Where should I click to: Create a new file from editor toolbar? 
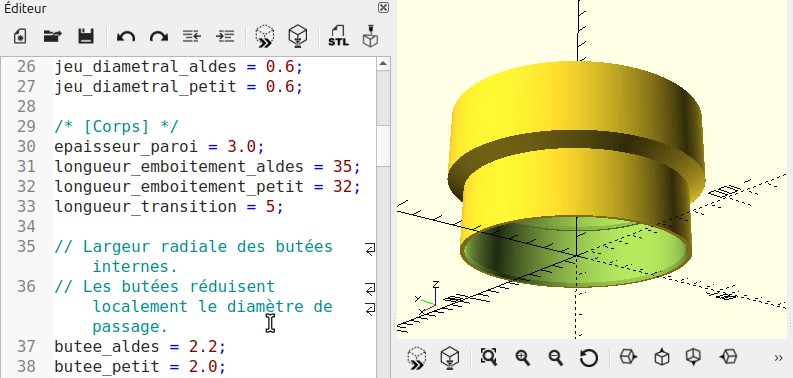20,36
